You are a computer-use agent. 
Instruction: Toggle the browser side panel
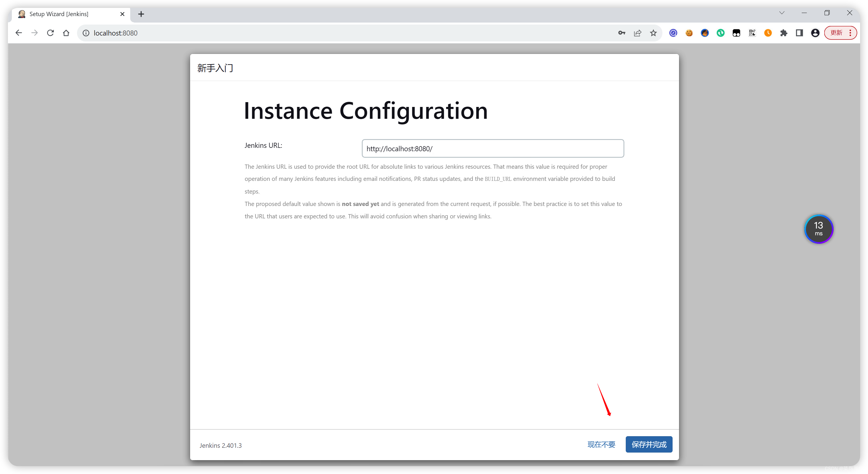pos(799,33)
